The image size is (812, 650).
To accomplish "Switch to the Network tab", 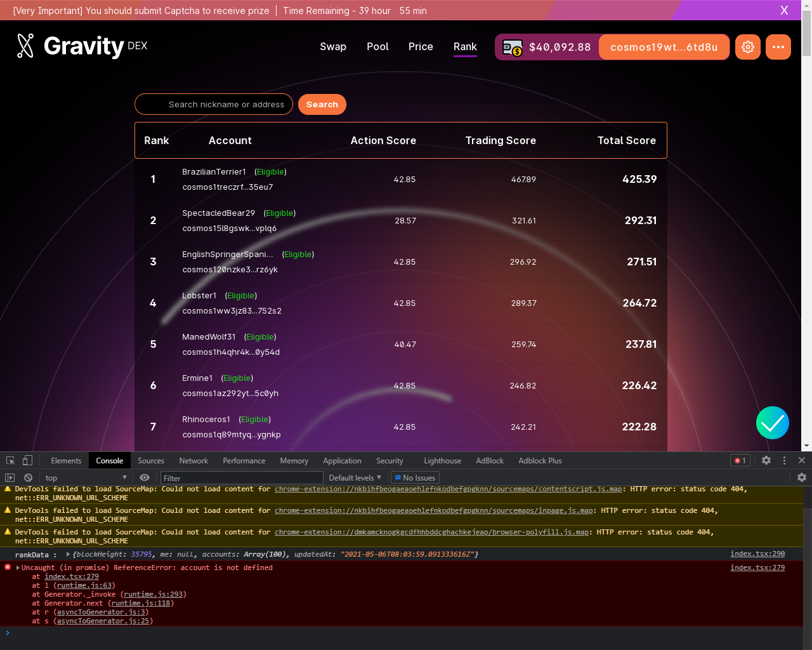I will tap(193, 460).
